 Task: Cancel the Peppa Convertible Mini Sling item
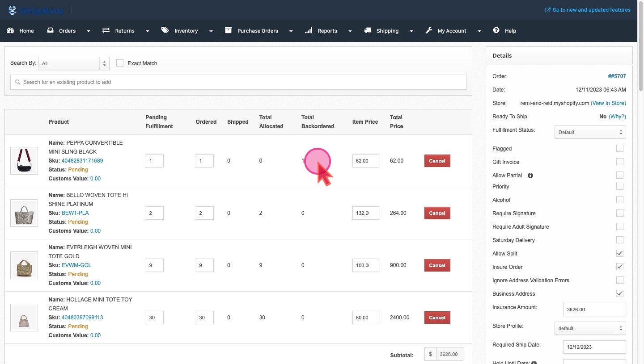(x=437, y=161)
